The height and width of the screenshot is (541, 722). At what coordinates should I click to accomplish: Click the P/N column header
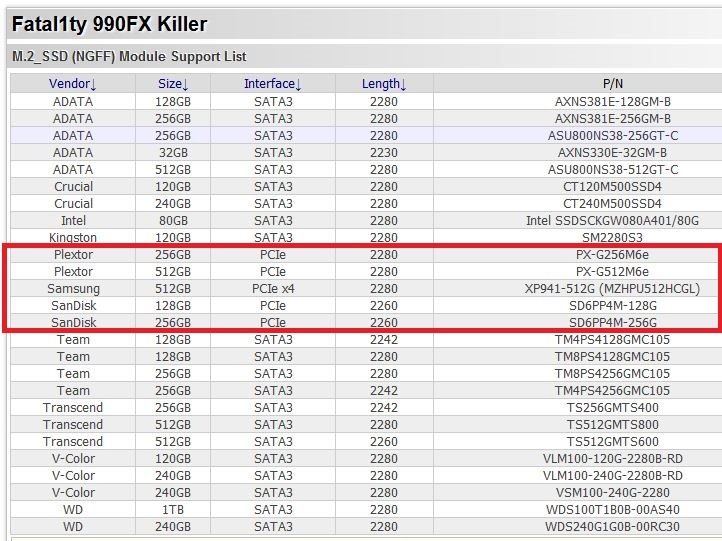click(x=612, y=84)
